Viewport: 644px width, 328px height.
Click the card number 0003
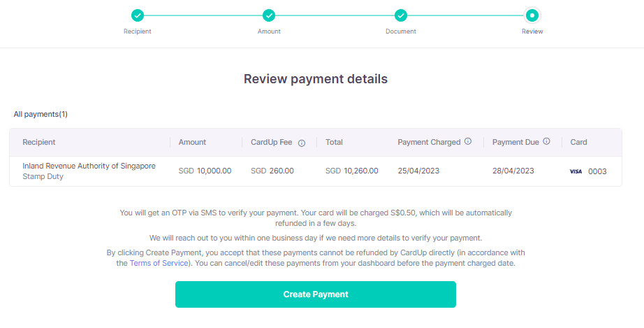tap(597, 171)
